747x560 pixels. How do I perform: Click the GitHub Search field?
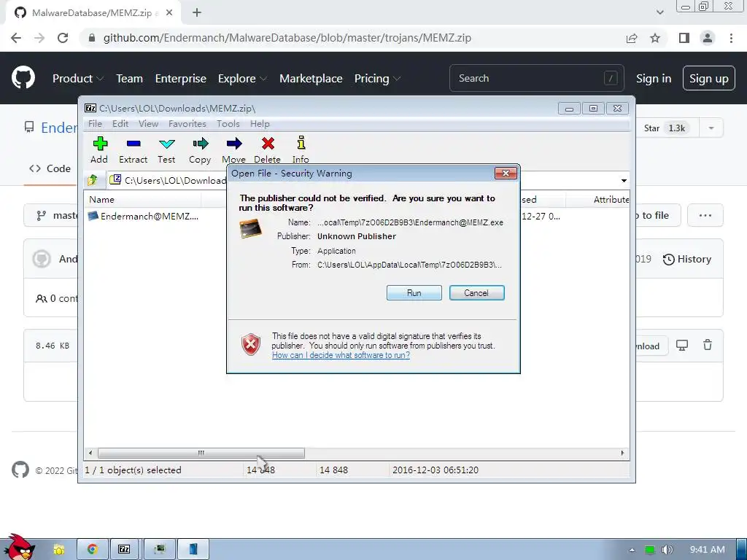[536, 78]
